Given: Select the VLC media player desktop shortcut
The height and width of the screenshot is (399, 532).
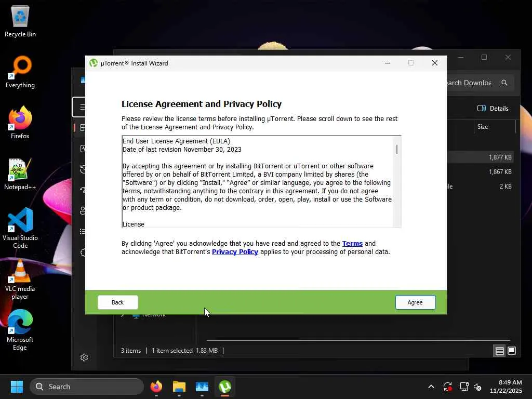Looking at the screenshot, I should (20, 279).
